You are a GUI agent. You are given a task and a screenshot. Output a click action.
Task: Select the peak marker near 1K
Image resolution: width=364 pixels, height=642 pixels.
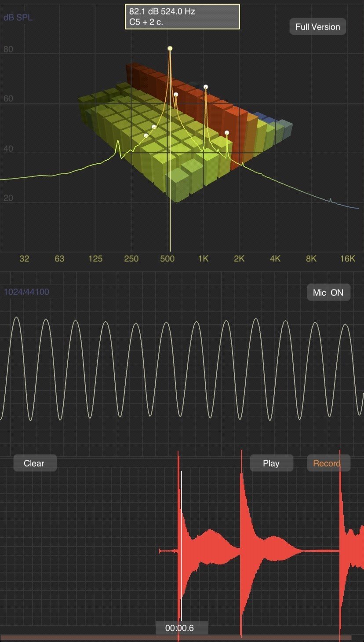coord(205,87)
